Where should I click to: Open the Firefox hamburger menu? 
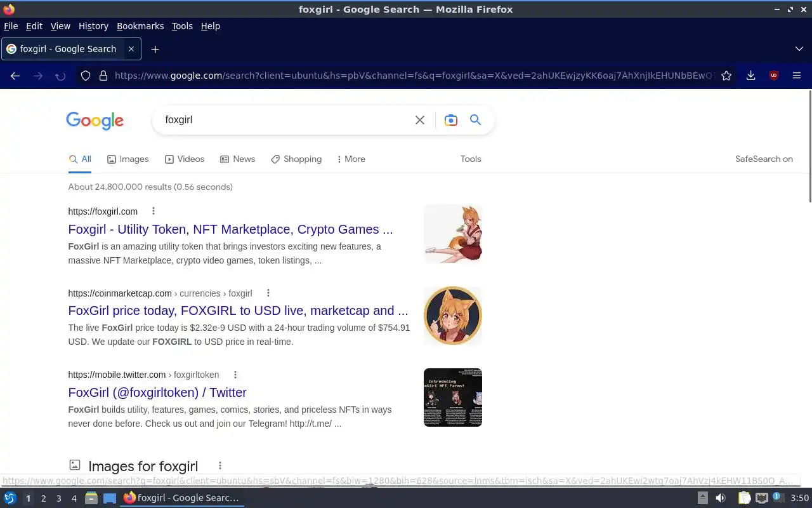(x=797, y=76)
